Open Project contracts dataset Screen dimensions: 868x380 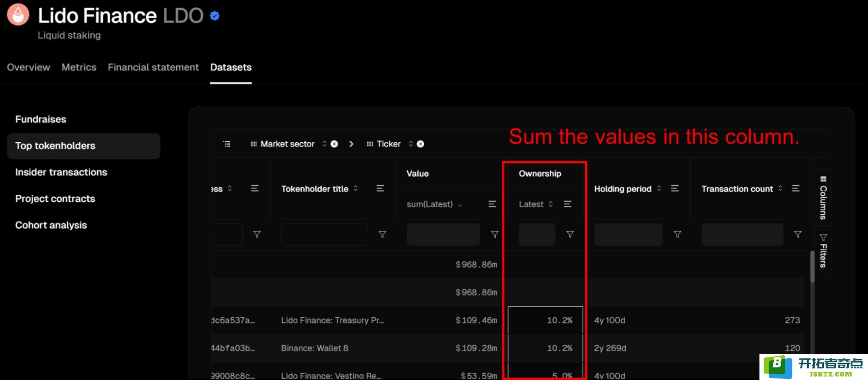click(55, 199)
